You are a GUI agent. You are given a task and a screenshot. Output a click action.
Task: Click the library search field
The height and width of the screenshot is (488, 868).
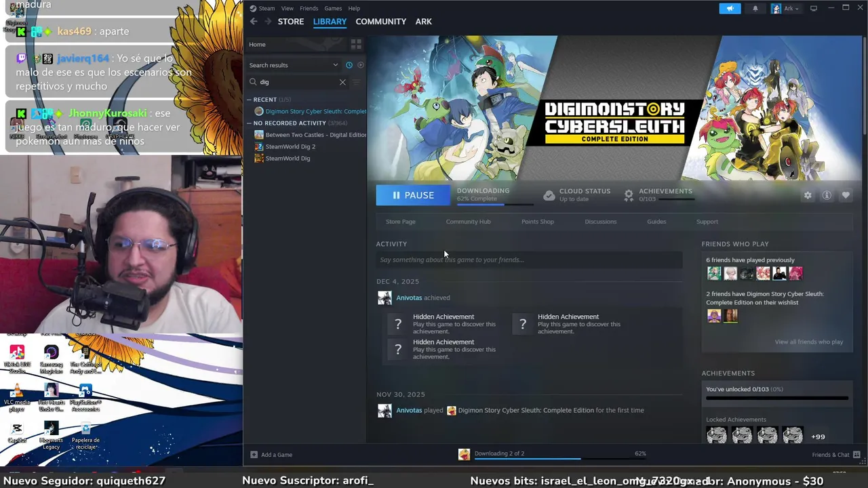coord(297,82)
